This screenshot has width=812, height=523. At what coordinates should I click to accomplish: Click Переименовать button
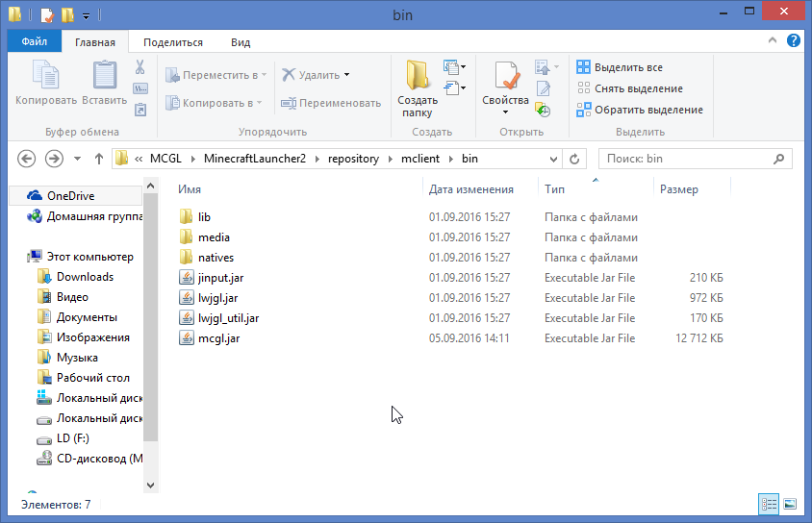pos(331,103)
